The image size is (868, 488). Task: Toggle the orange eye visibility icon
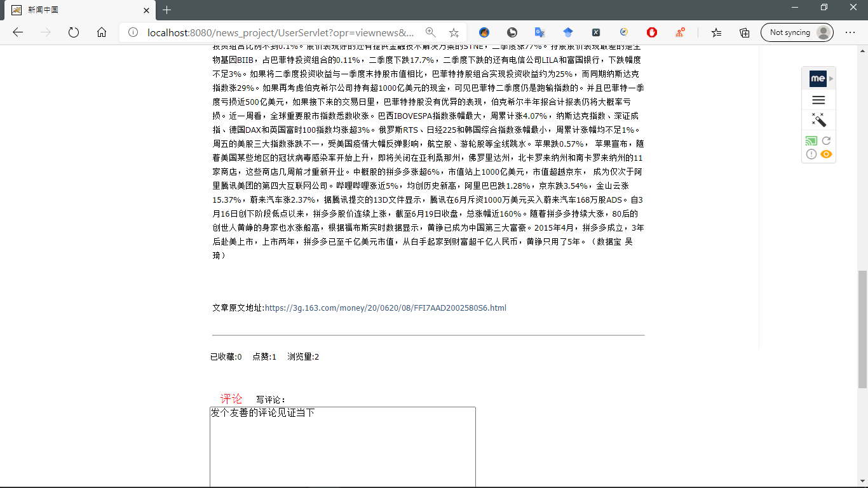(826, 154)
